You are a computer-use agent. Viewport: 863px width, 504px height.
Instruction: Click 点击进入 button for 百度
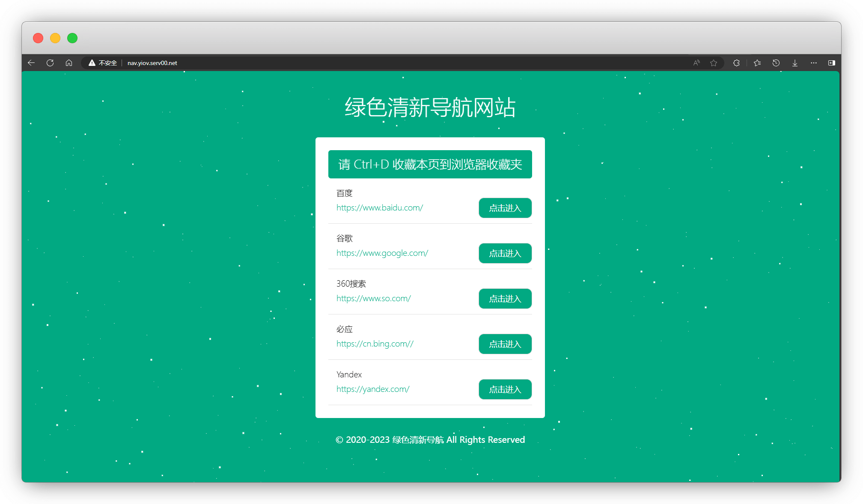[x=505, y=208]
